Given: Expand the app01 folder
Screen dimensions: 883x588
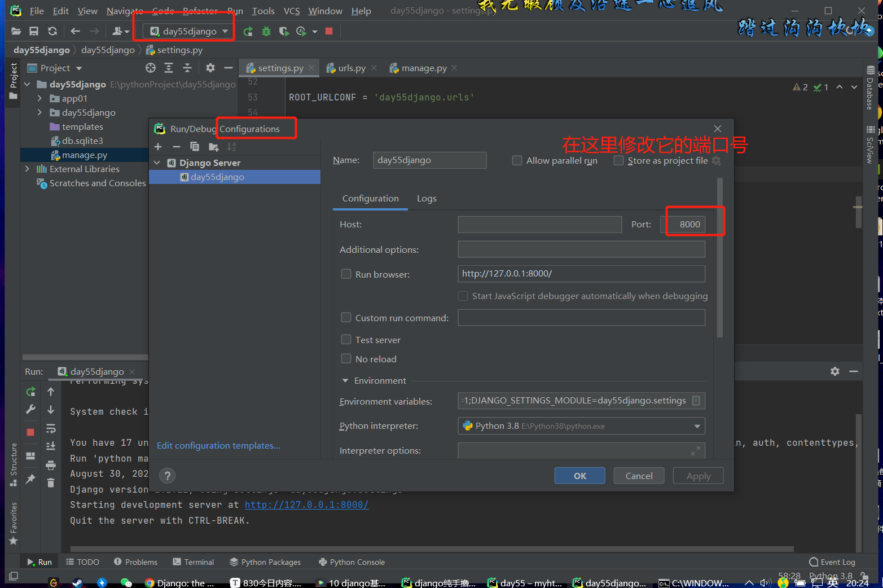Looking at the screenshot, I should click(x=39, y=98).
